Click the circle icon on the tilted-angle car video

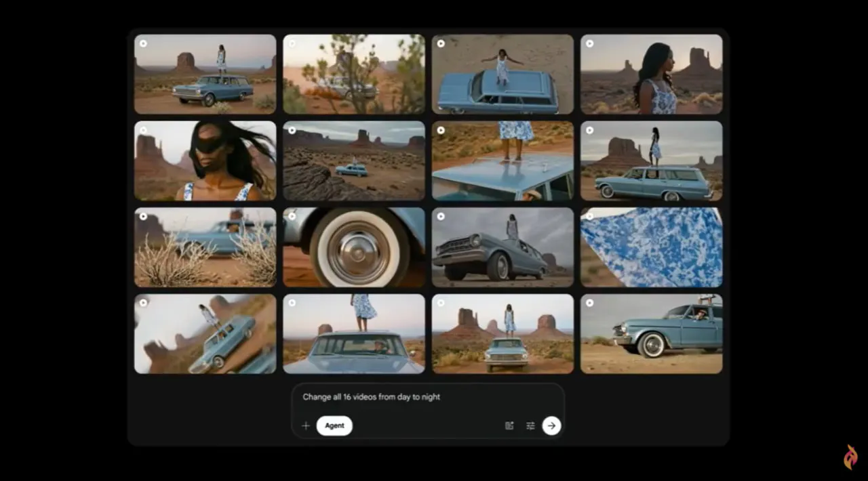click(x=143, y=303)
